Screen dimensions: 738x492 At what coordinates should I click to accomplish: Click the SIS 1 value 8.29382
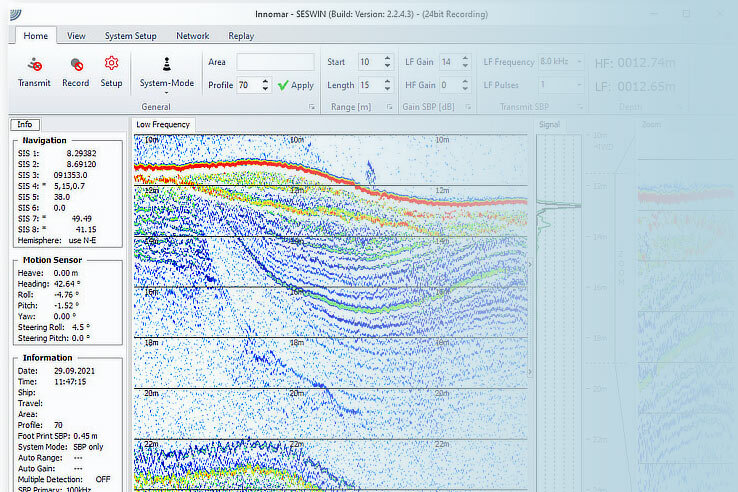tap(81, 153)
